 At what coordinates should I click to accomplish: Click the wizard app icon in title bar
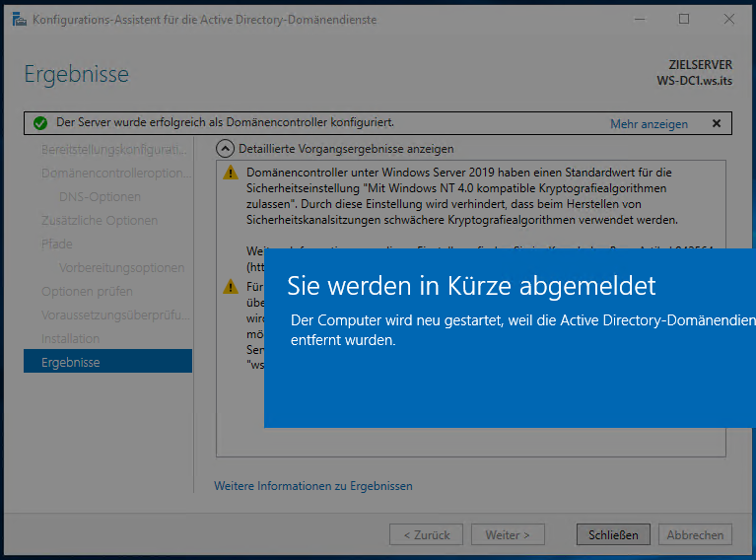(20, 20)
